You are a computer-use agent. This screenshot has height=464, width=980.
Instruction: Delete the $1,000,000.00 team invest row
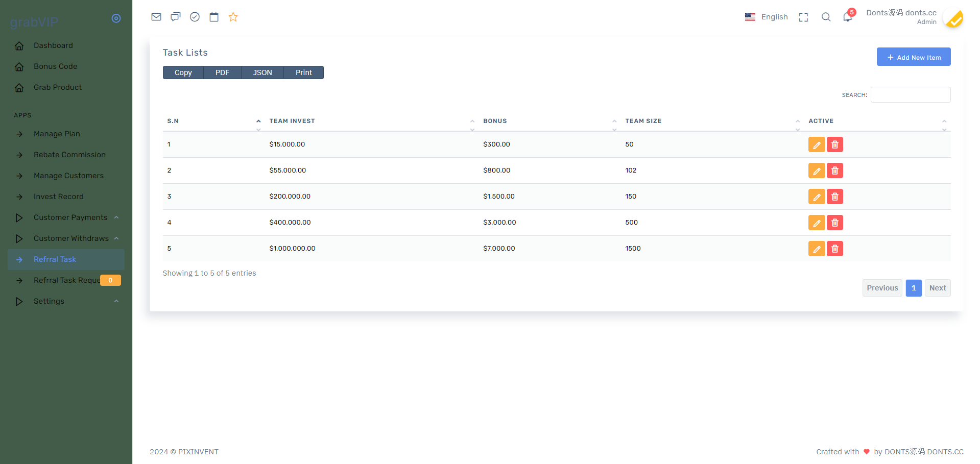click(835, 249)
